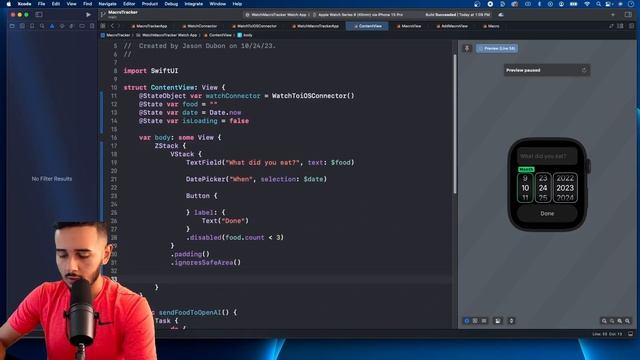The width and height of the screenshot is (640, 360).
Task: Click the plus Library button
Action: [613, 15]
